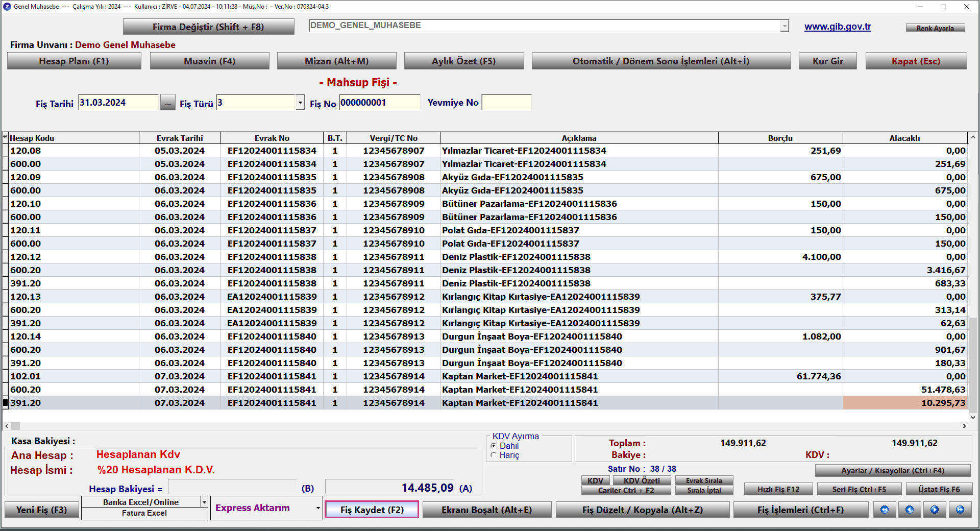Screen dimensions: 980x531
Task: Click the 51.478,63 Alacaklı cell
Action: click(x=905, y=390)
